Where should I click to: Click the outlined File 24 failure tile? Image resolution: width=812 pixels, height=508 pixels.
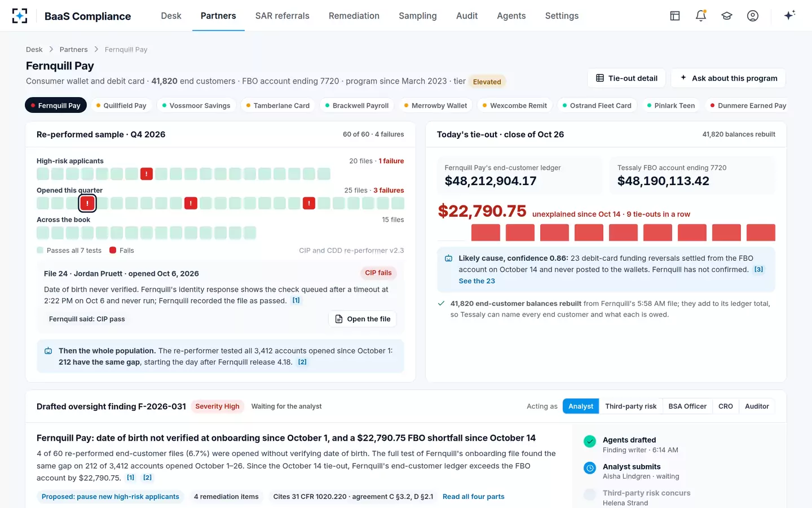point(87,203)
